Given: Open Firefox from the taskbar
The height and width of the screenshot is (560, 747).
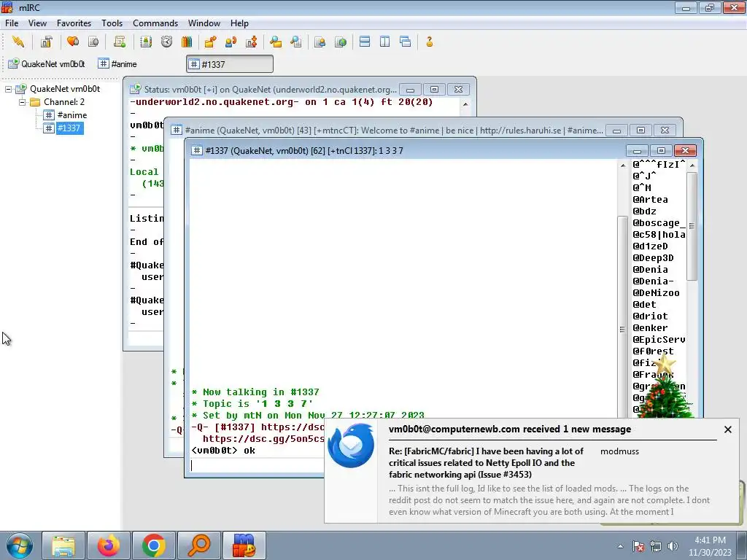Looking at the screenshot, I should pos(108,545).
